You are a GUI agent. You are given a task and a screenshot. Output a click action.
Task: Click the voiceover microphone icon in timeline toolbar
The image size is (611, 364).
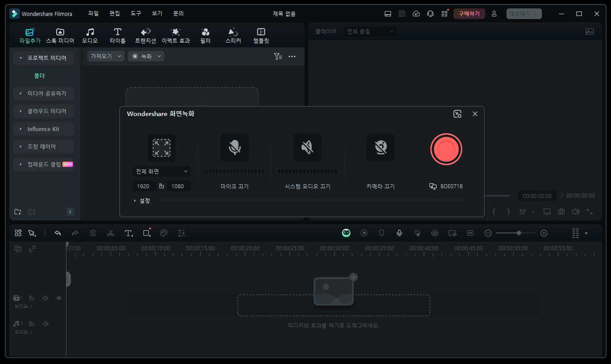[399, 233]
